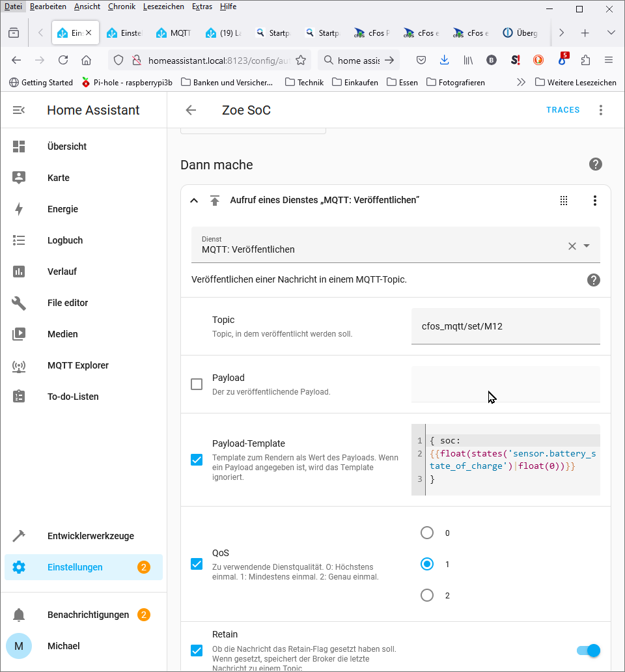
Task: Click the help icon beside Dann mache
Action: point(595,164)
